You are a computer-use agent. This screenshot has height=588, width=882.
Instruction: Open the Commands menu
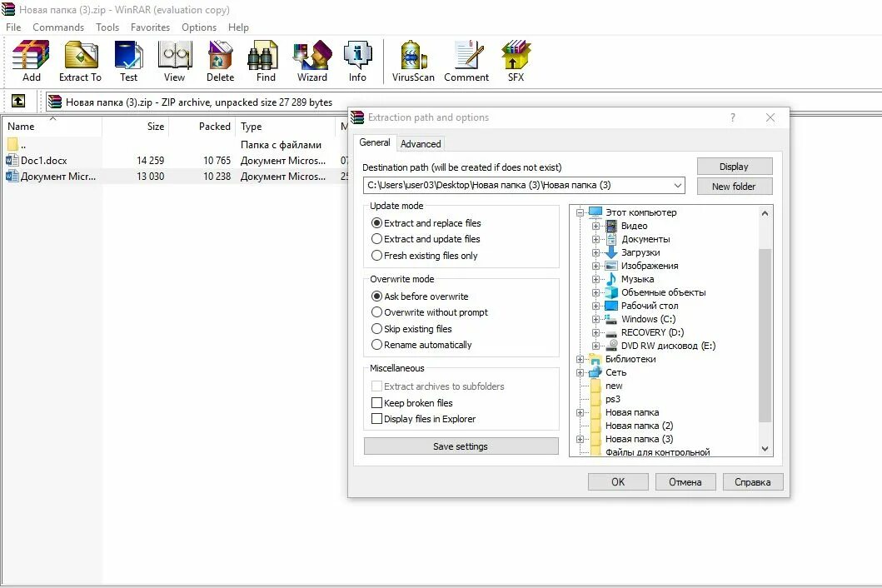(x=58, y=27)
